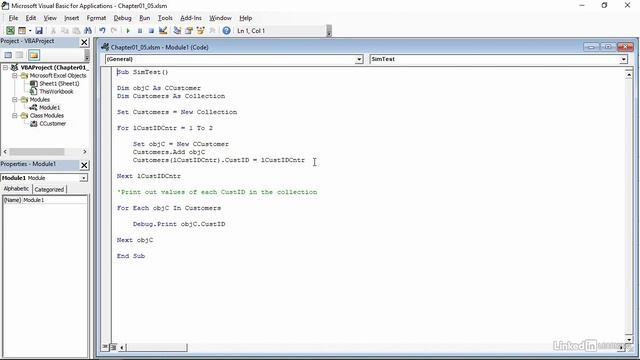
Task: Save the workbook with the floppy disk icon
Action: [x=39, y=31]
